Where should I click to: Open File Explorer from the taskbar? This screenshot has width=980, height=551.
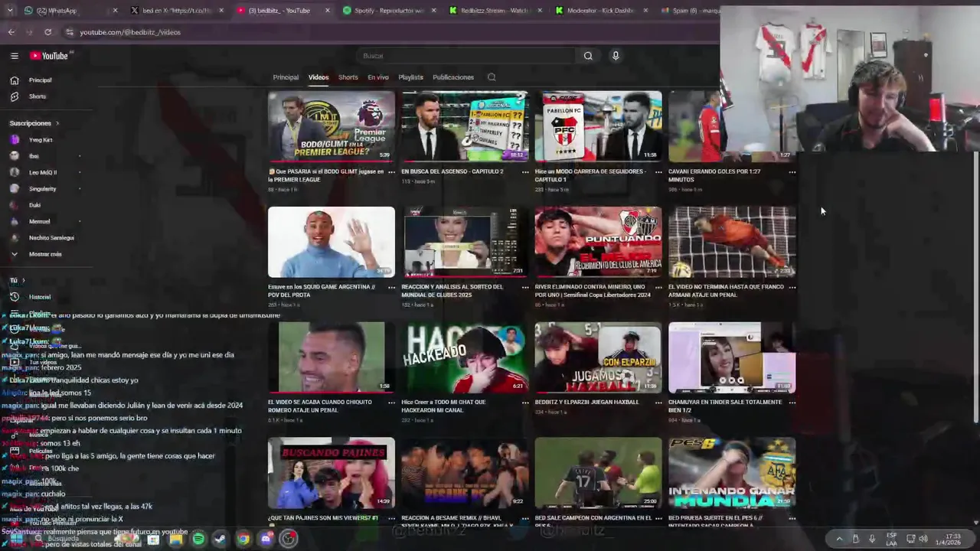[175, 540]
